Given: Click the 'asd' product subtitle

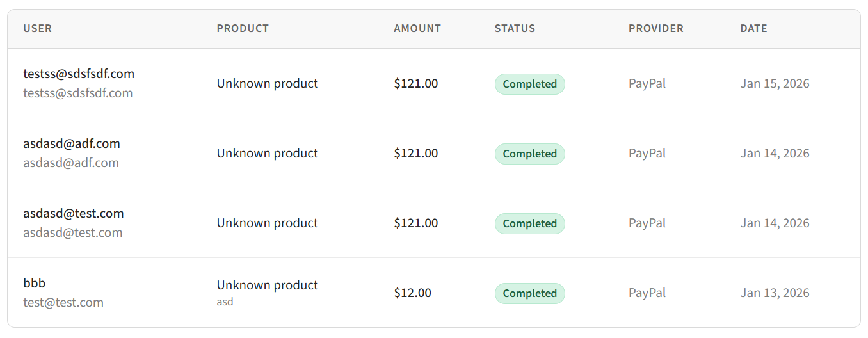Looking at the screenshot, I should 225,302.
